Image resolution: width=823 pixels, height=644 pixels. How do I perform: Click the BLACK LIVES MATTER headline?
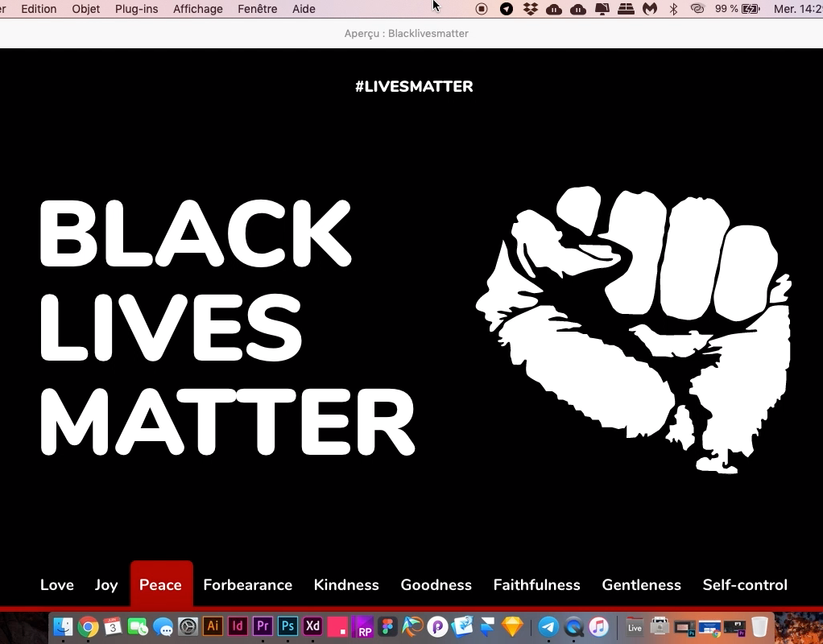[x=227, y=328]
